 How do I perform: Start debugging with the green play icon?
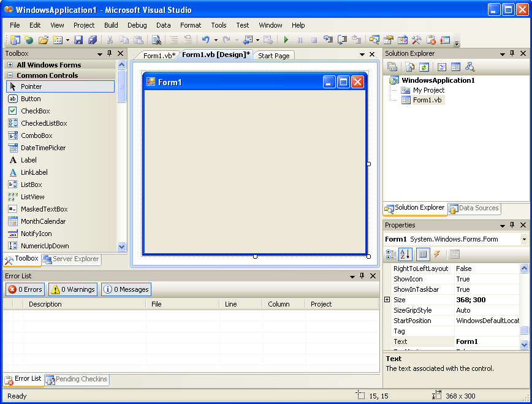coord(286,40)
